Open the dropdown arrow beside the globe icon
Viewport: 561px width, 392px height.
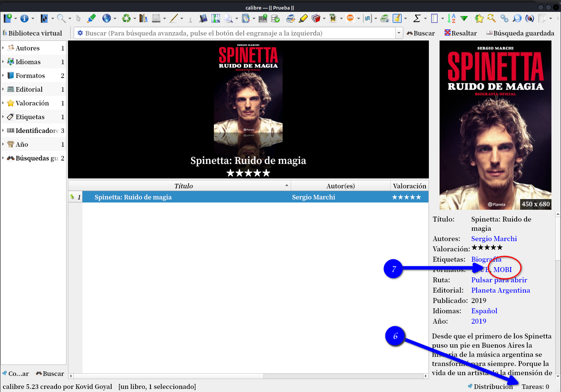[x=115, y=18]
